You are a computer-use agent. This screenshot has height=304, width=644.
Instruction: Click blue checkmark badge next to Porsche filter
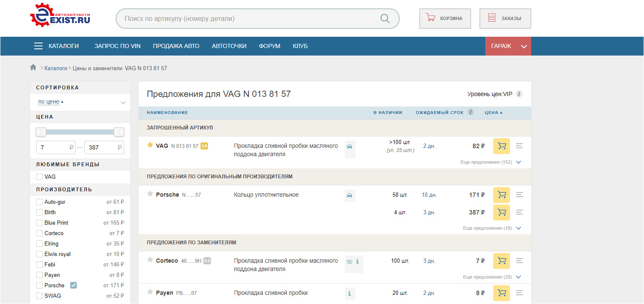pyautogui.click(x=74, y=285)
